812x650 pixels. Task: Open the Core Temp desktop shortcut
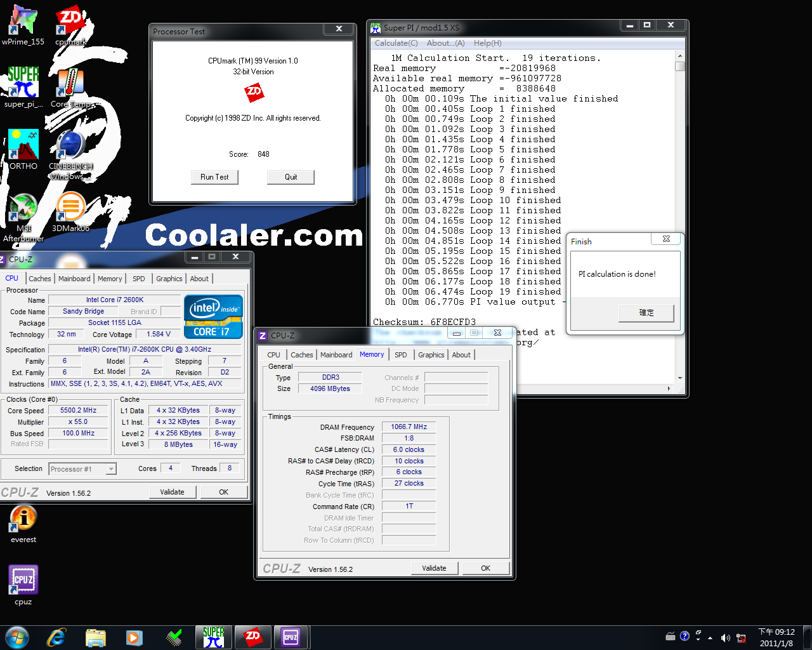70,88
